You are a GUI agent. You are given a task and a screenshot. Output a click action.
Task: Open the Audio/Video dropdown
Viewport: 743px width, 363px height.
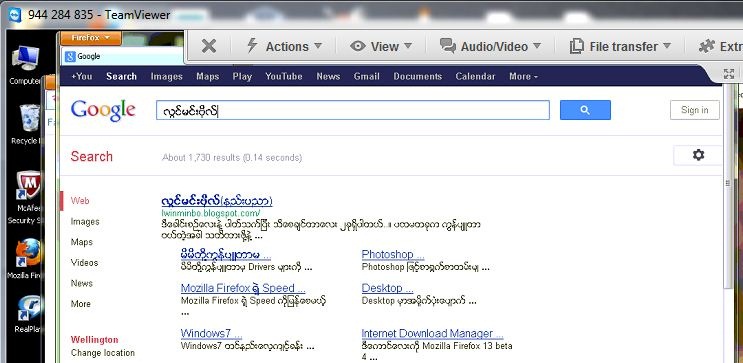pyautogui.click(x=490, y=46)
